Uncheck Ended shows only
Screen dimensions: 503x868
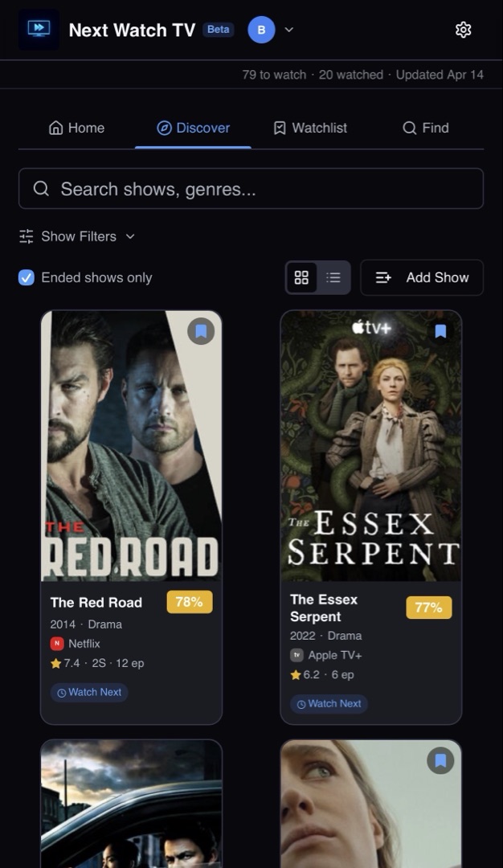tap(26, 277)
